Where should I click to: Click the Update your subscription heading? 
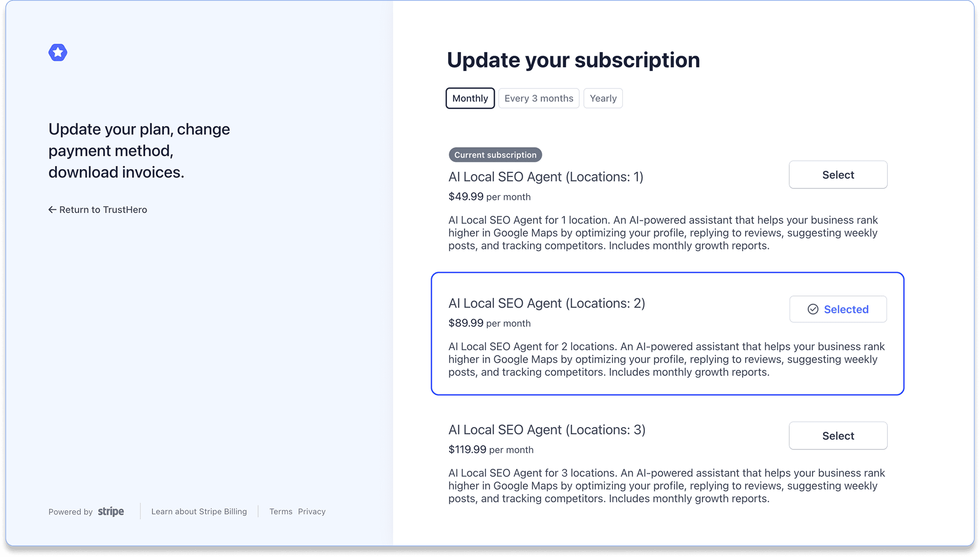pos(573,60)
